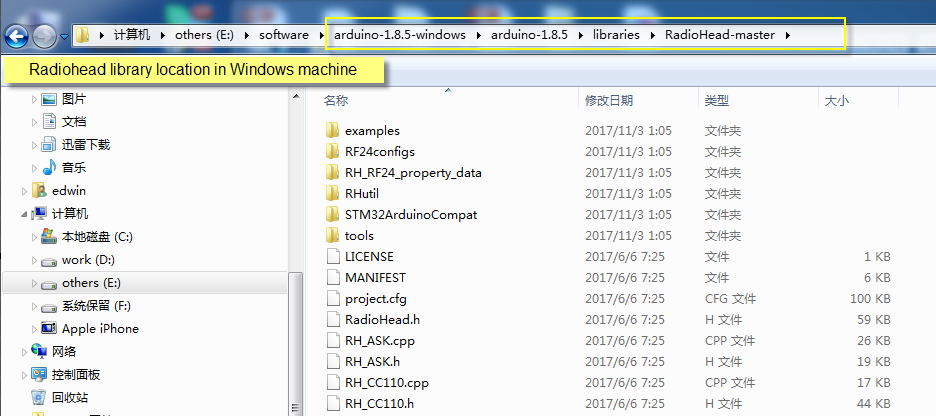Open edwin user folder in navigation pane
The image size is (936, 416).
pyautogui.click(x=69, y=191)
